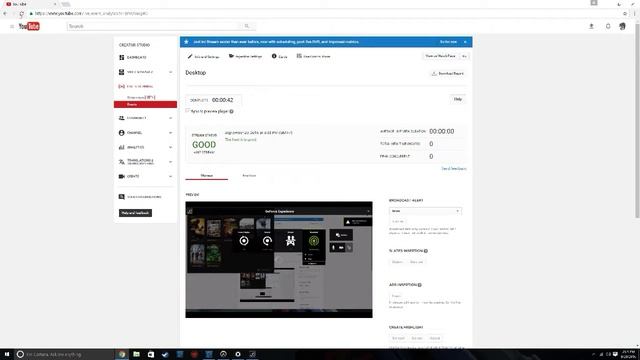The image size is (640, 360).
Task: Click the YouTube search field
Action: coord(153,26)
